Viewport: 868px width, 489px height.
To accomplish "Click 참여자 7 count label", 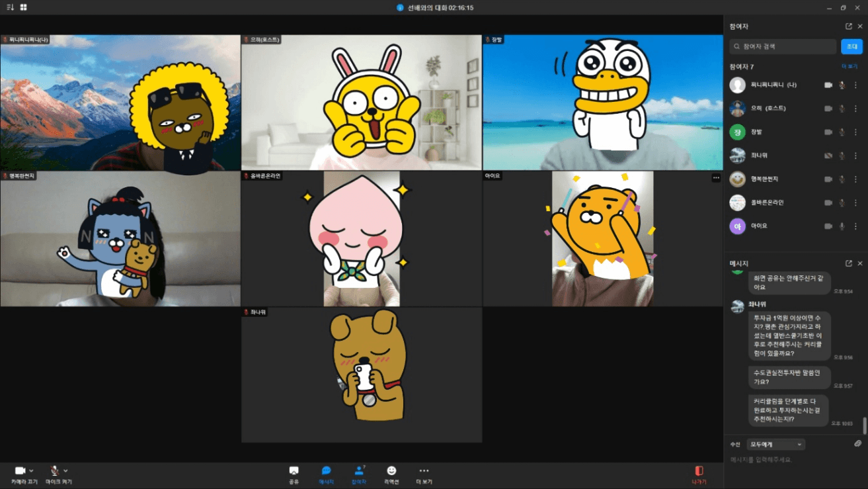I will (741, 67).
